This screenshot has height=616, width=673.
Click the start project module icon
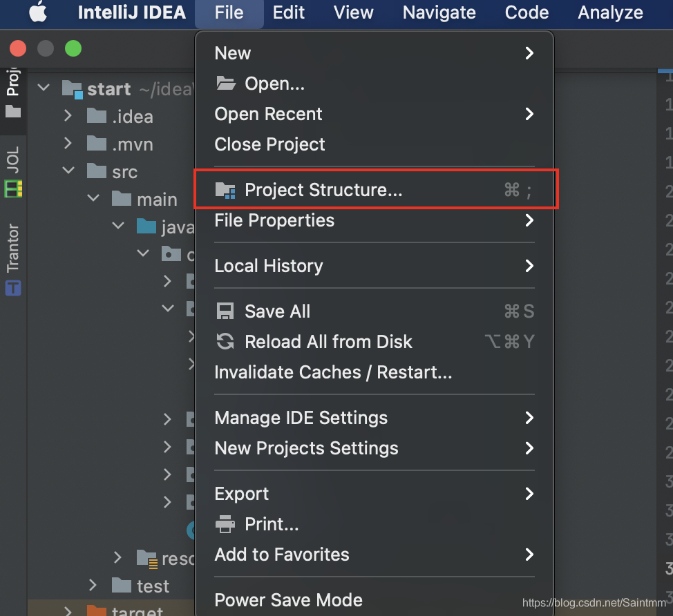[x=72, y=89]
